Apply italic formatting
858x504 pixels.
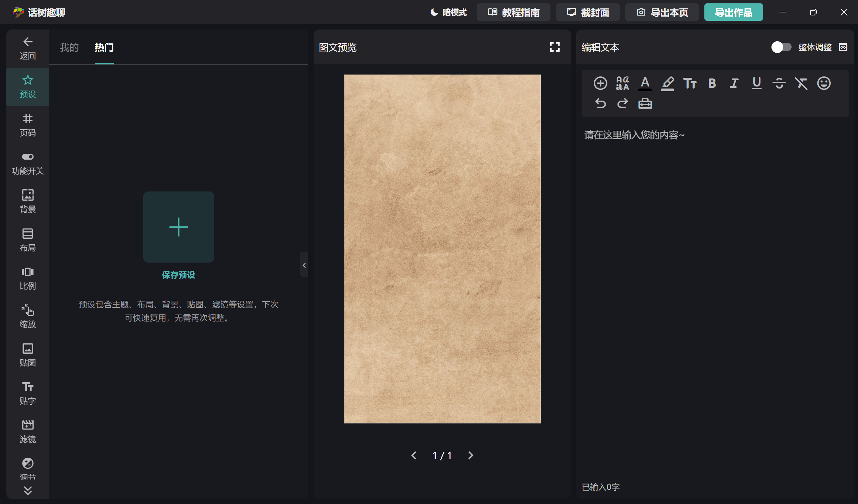click(734, 83)
